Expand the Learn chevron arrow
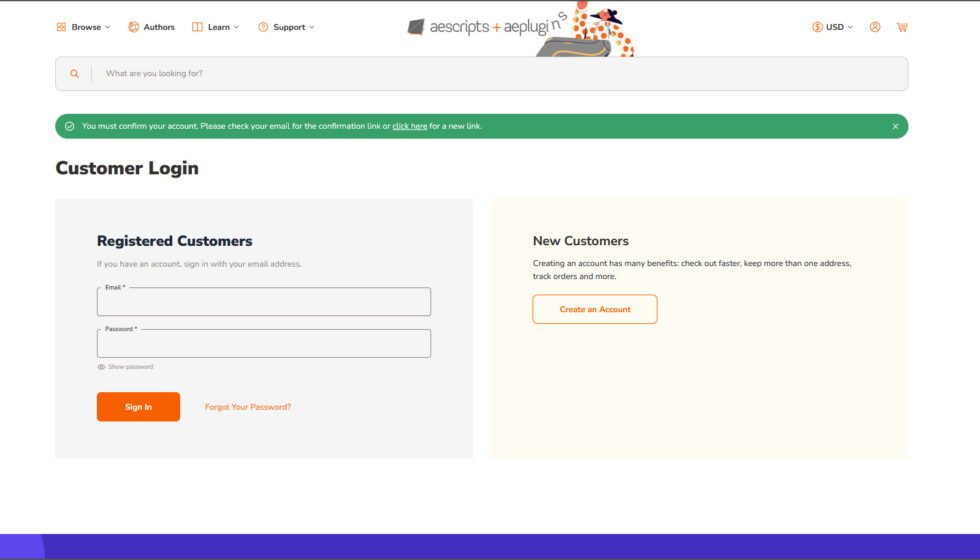Image resolution: width=980 pixels, height=560 pixels. [x=236, y=27]
